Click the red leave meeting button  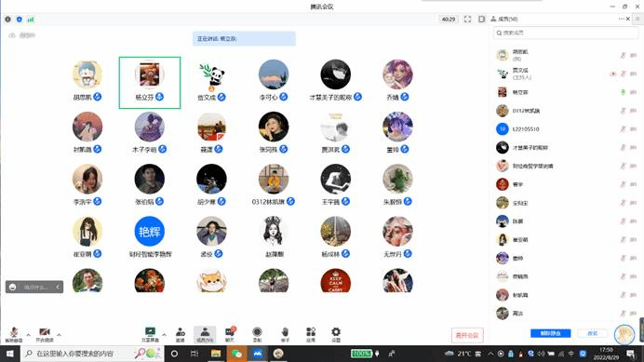[467, 335]
